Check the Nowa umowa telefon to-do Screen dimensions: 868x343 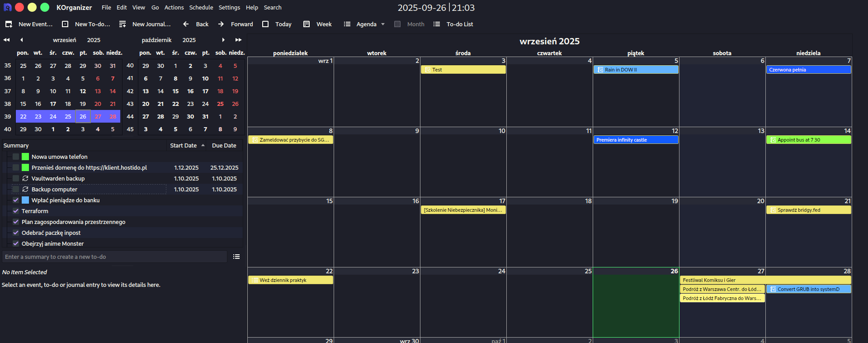coord(16,157)
